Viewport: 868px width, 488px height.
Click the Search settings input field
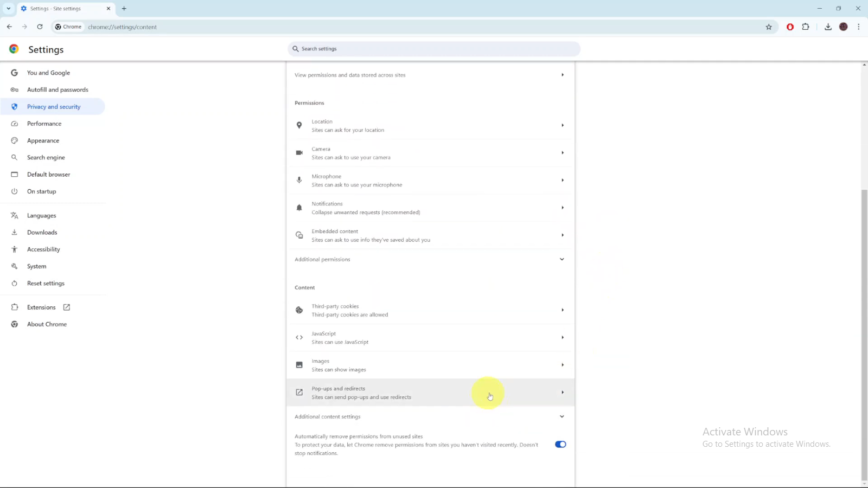(x=434, y=49)
